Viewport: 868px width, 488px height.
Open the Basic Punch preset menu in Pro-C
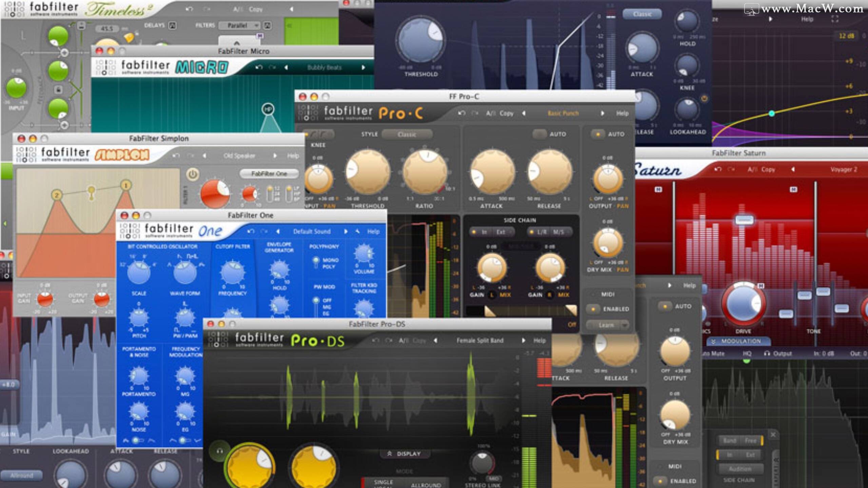pos(563,113)
